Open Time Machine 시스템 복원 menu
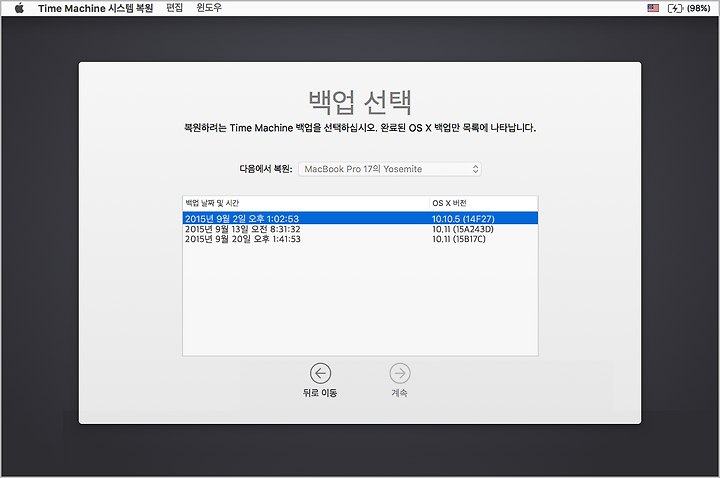This screenshot has width=720, height=478. point(95,8)
